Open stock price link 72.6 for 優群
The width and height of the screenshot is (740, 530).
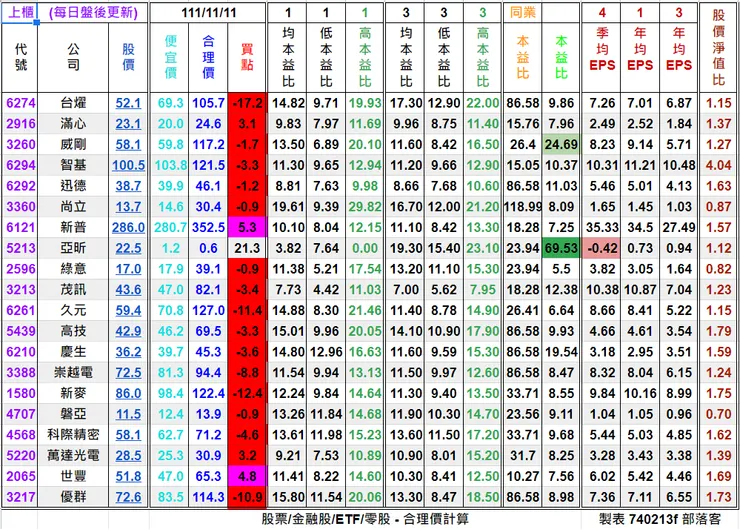128,497
